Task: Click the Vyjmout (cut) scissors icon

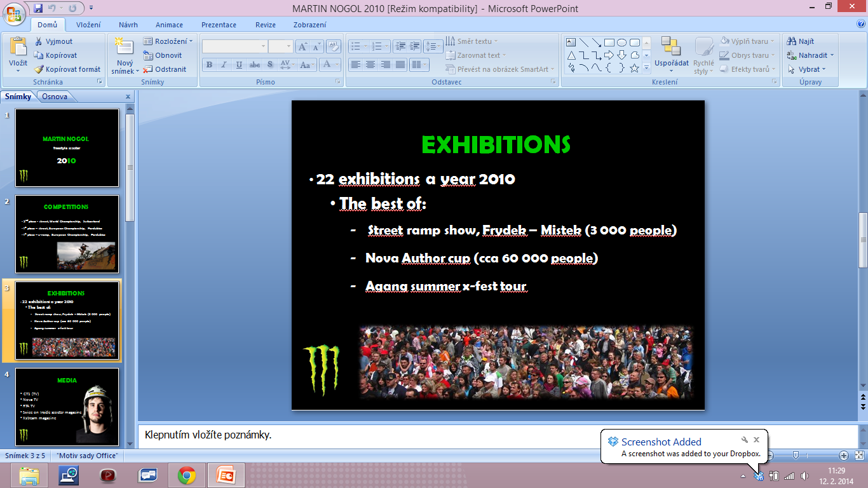Action: click(38, 41)
